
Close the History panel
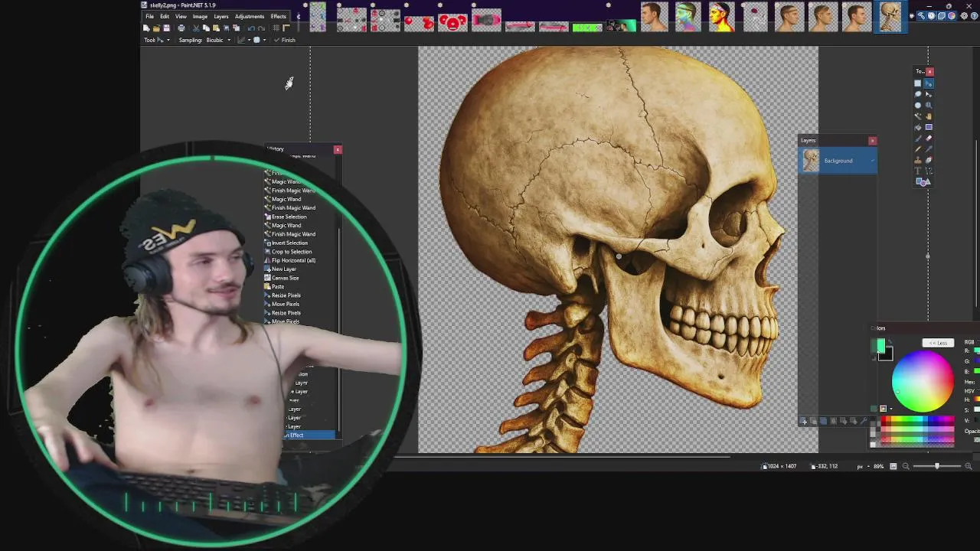(x=338, y=149)
